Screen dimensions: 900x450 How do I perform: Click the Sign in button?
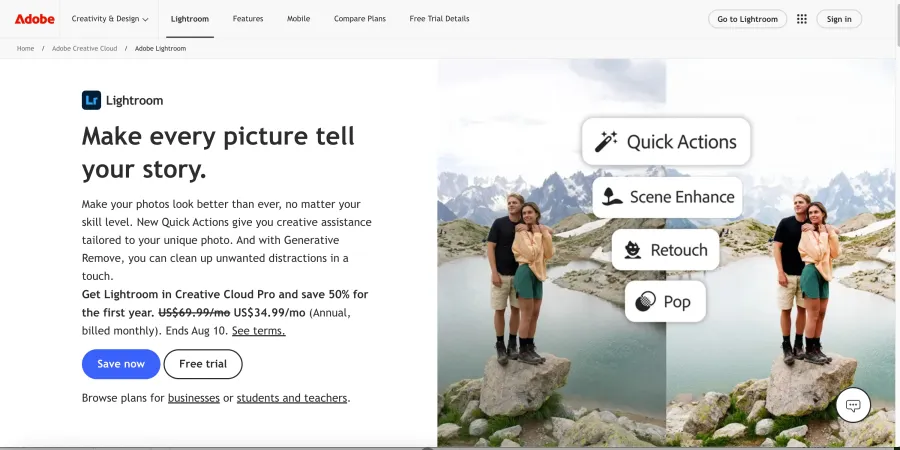(x=839, y=19)
